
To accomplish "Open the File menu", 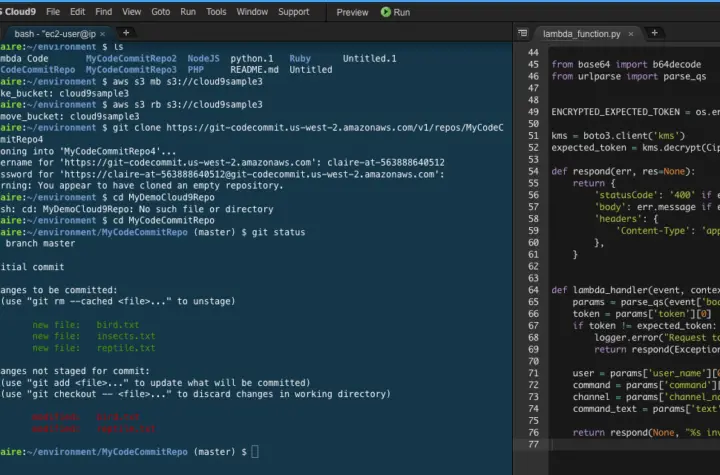I will pos(53,12).
